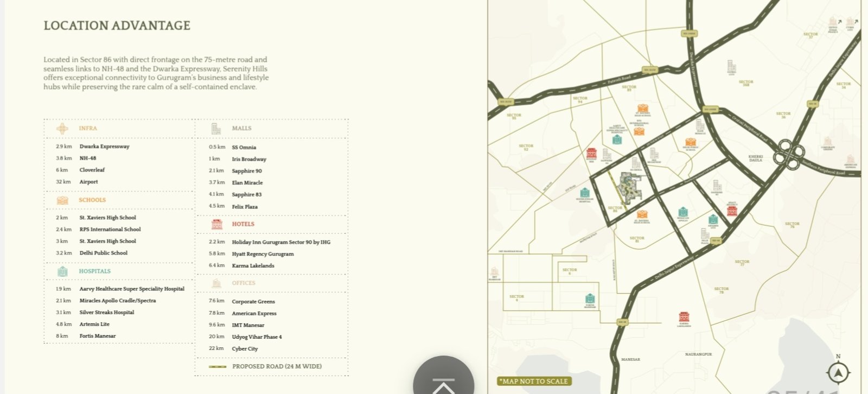Click the Infra category icon
Image resolution: width=868 pixels, height=394 pixels.
(62, 129)
